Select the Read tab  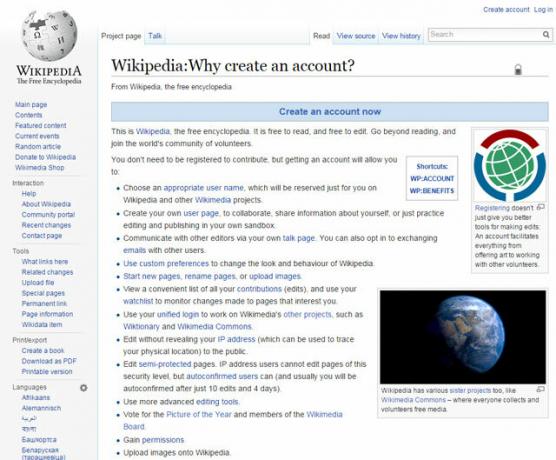pos(321,36)
